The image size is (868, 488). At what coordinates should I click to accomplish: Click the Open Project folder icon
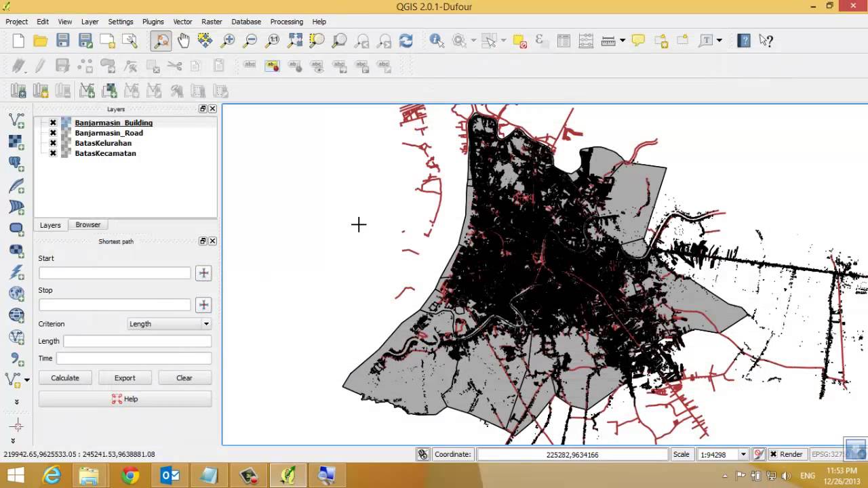[x=40, y=41]
